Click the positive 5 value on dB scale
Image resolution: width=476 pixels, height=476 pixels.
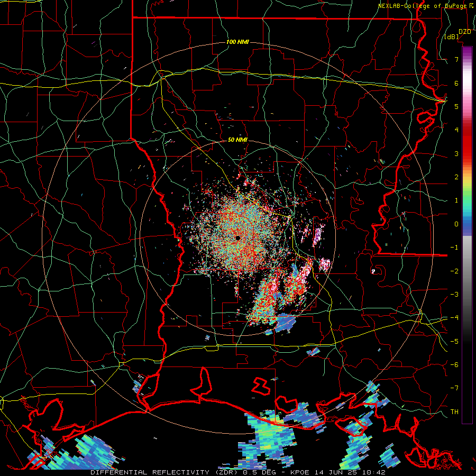click(456, 106)
